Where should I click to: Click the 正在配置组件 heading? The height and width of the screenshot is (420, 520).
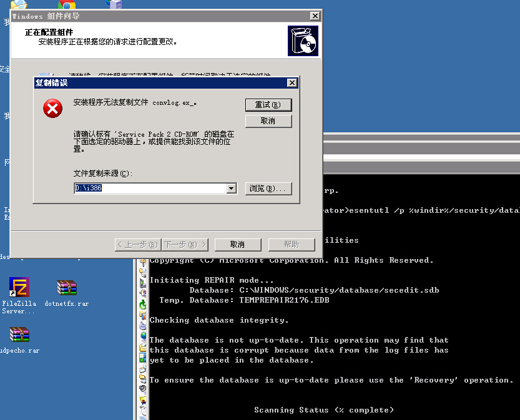pos(49,32)
